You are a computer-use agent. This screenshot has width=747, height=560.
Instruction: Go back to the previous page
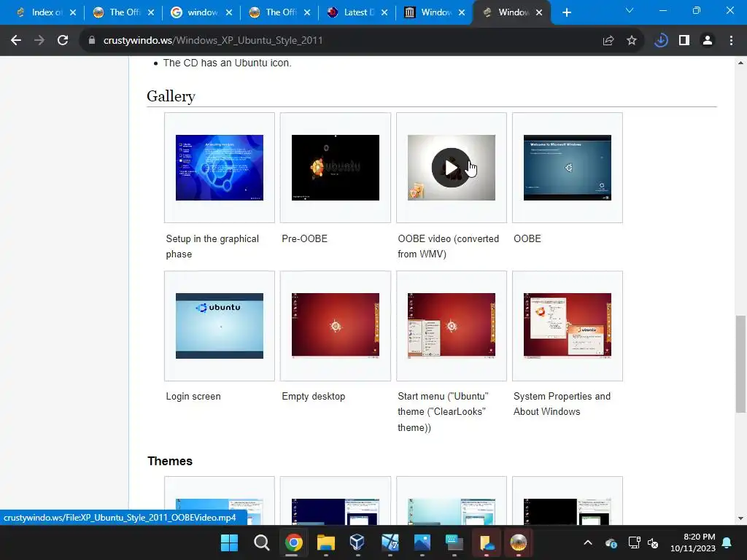pyautogui.click(x=16, y=41)
